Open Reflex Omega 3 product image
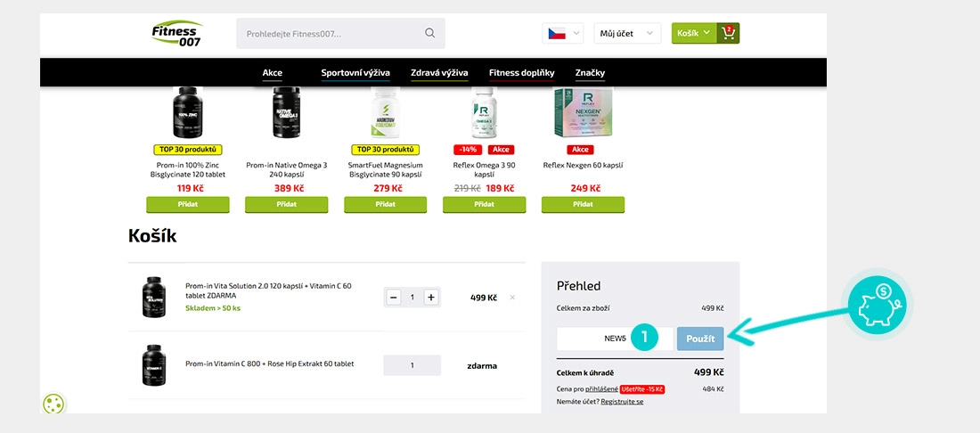Screen dimensions: 980x433 (x=485, y=112)
